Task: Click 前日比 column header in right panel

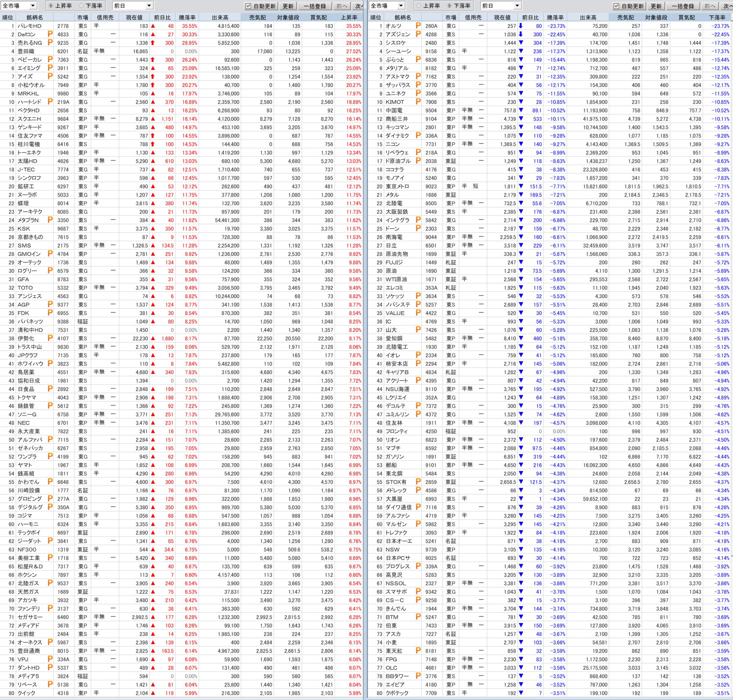Action: point(530,17)
